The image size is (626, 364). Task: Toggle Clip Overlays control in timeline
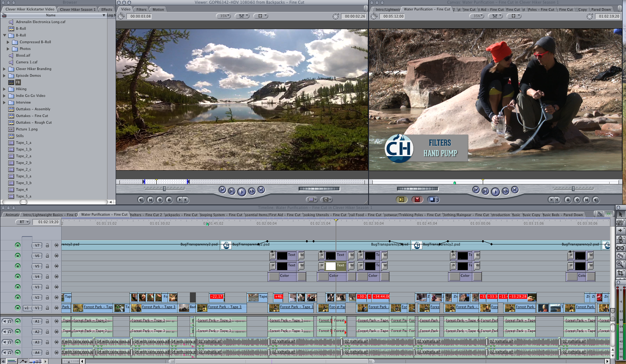coord(23,361)
